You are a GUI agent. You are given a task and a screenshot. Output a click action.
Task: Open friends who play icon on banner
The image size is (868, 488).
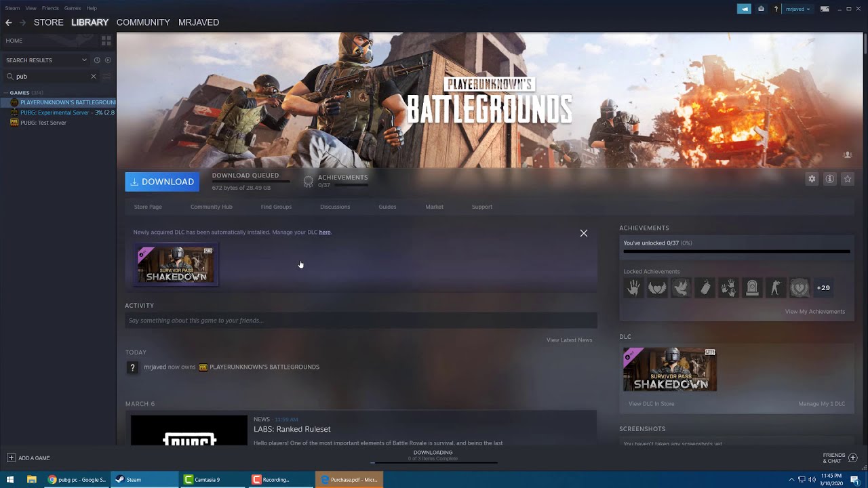point(847,155)
